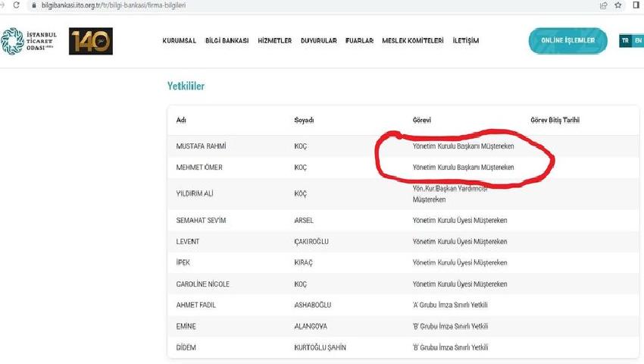Click the surname ASHABOĞLU
644x364 pixels.
click(x=313, y=305)
